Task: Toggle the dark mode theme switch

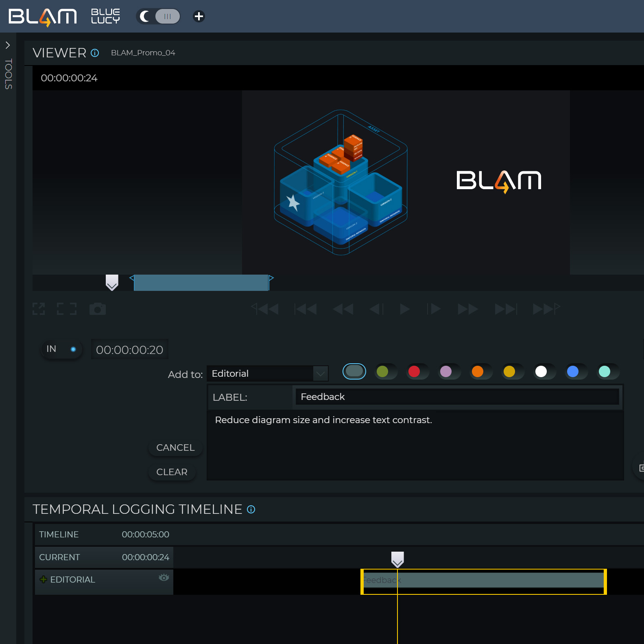Action: pyautogui.click(x=159, y=16)
